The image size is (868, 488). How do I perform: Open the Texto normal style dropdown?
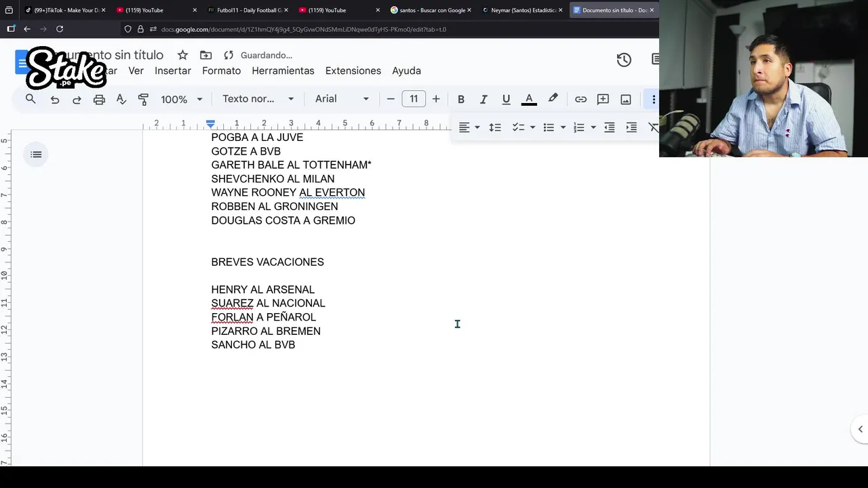point(258,99)
